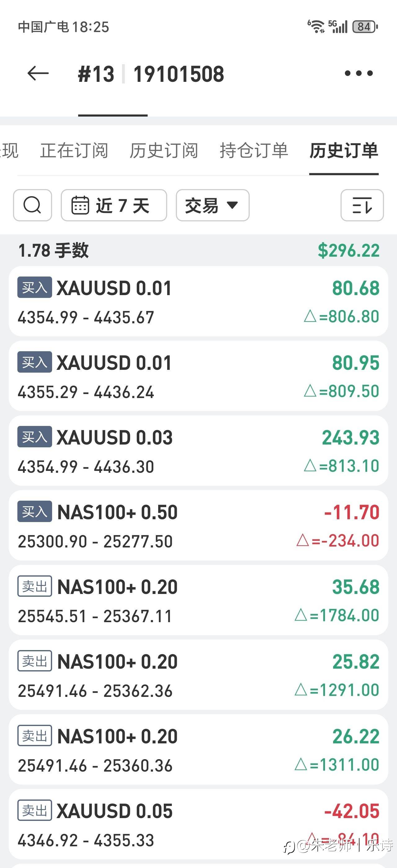Switch to the 正在订阅 tab
Viewport: 397px width, 868px height.
(x=74, y=150)
